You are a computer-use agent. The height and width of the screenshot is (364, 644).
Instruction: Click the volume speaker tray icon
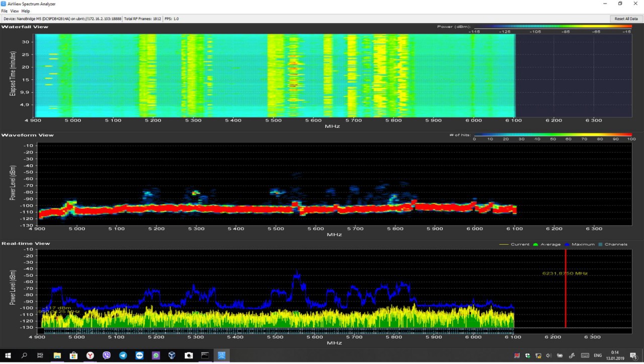pos(548,355)
